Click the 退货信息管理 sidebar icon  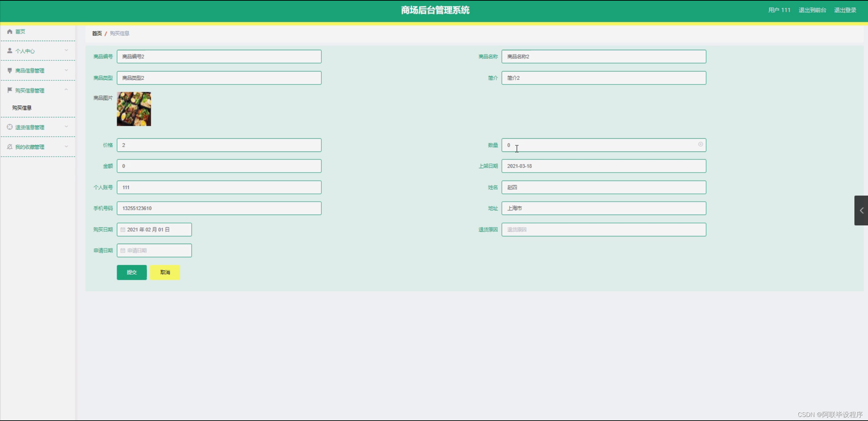(x=10, y=127)
